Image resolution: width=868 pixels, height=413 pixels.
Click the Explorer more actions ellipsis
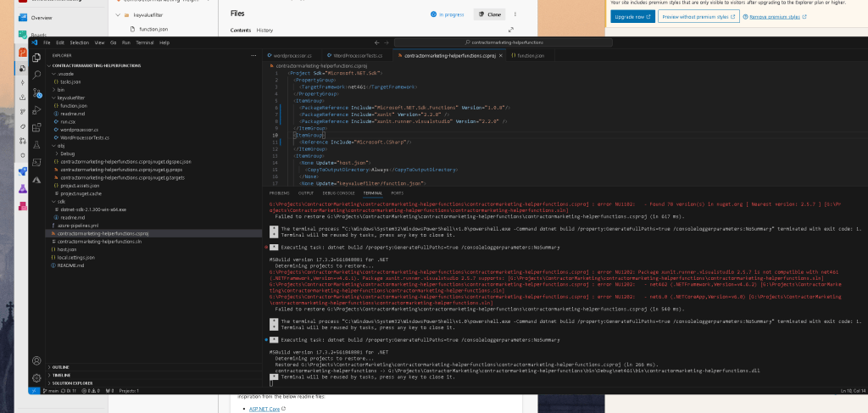254,55
